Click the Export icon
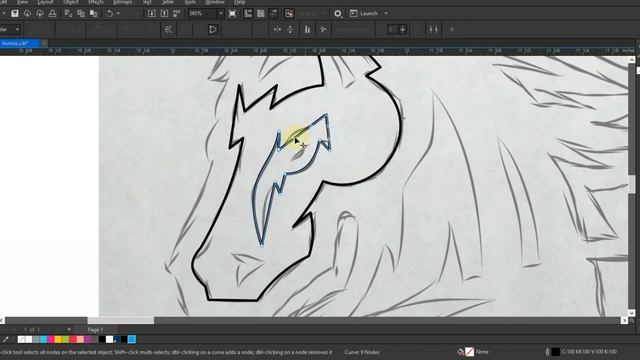Image resolution: width=640 pixels, height=360 pixels. (164, 13)
